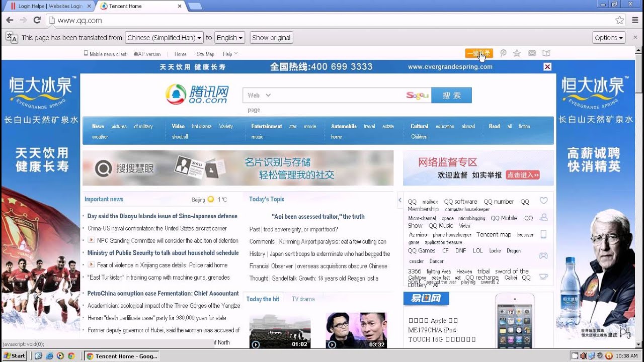
Task: Open the WAP version link
Action: tap(147, 54)
